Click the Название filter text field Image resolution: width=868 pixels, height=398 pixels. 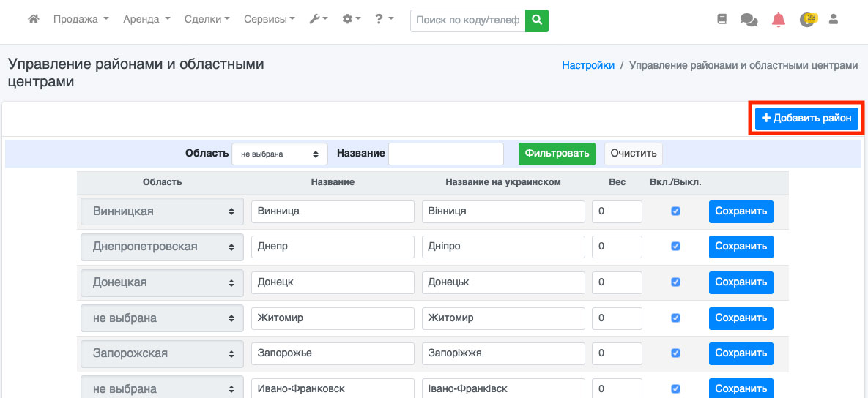(x=446, y=154)
